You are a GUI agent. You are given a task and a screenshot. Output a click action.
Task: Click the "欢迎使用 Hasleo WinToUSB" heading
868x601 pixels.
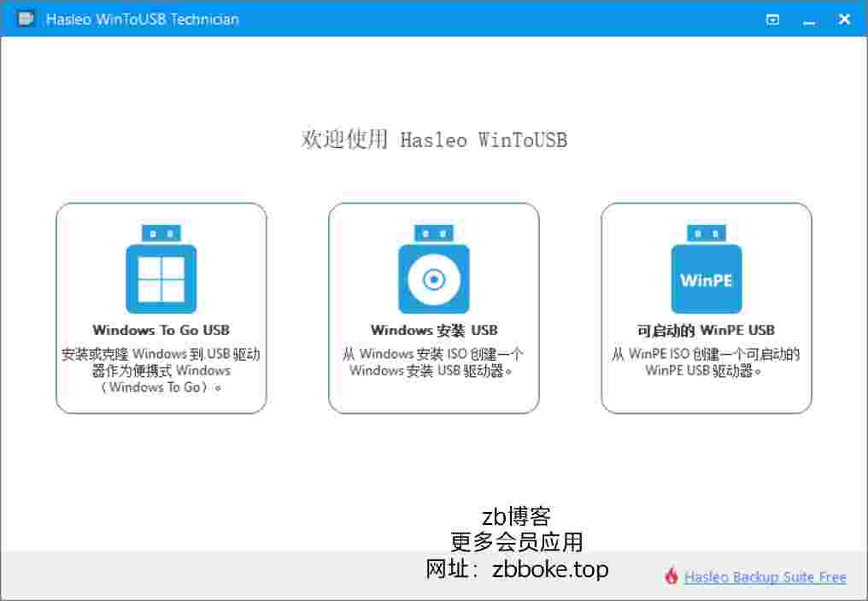pos(435,139)
